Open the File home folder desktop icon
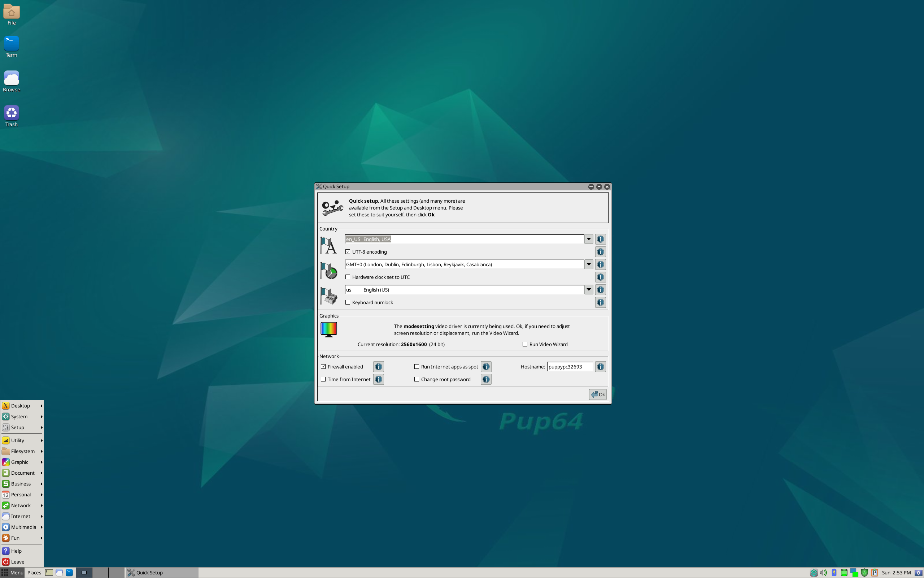 click(x=12, y=15)
